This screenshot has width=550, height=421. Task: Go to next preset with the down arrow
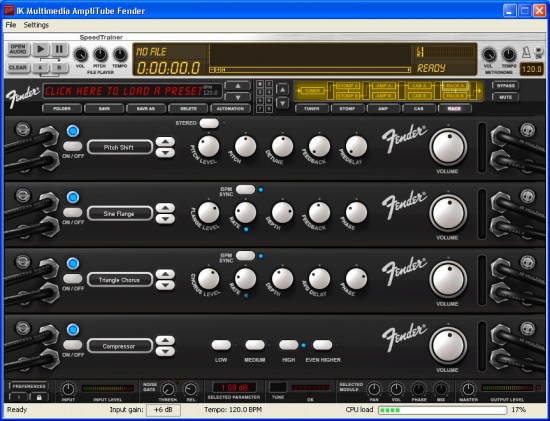[x=237, y=97]
